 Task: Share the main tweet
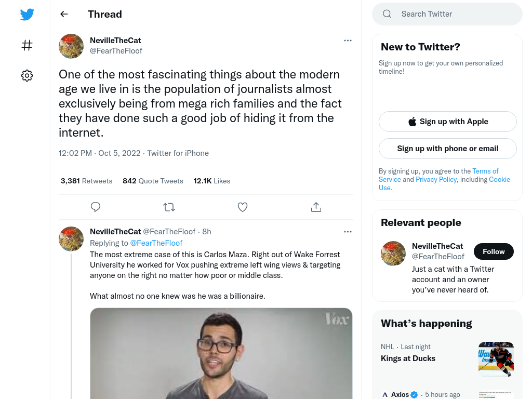[x=316, y=207]
